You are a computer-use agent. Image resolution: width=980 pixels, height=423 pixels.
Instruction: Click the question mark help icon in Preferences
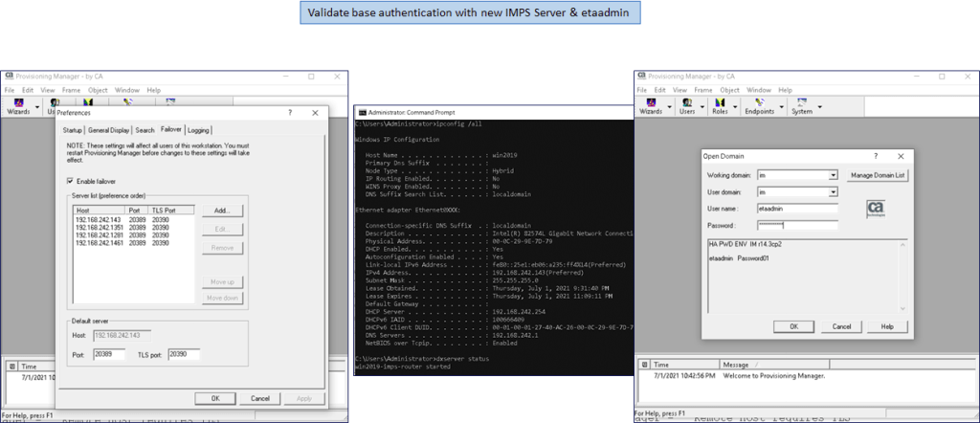coord(290,113)
